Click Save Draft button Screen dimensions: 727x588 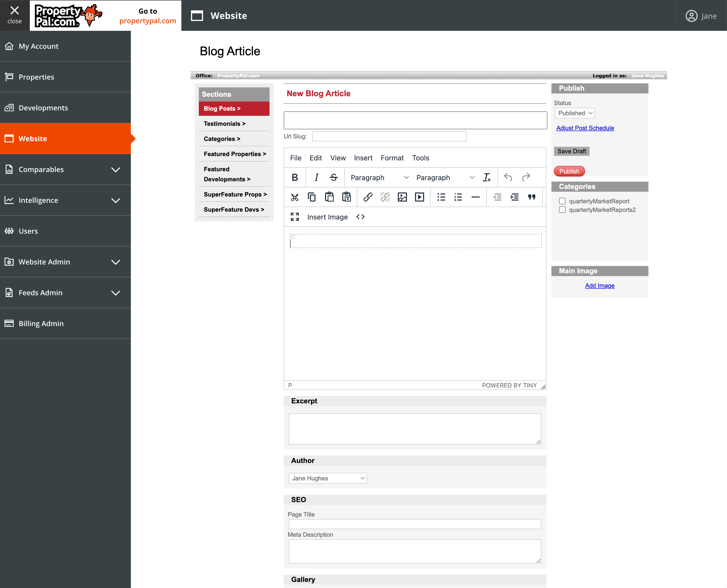pos(571,151)
